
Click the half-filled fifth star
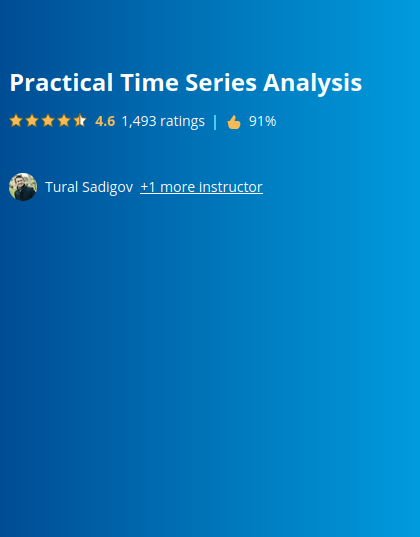point(80,121)
